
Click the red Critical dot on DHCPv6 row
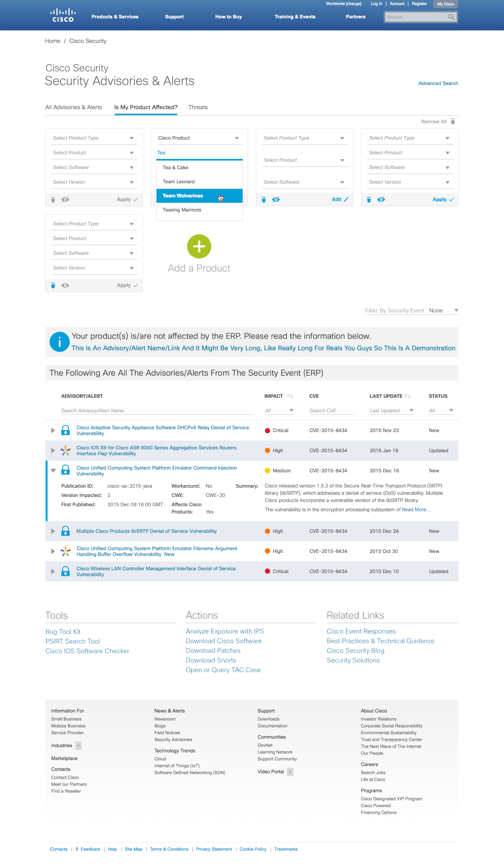[x=267, y=430]
